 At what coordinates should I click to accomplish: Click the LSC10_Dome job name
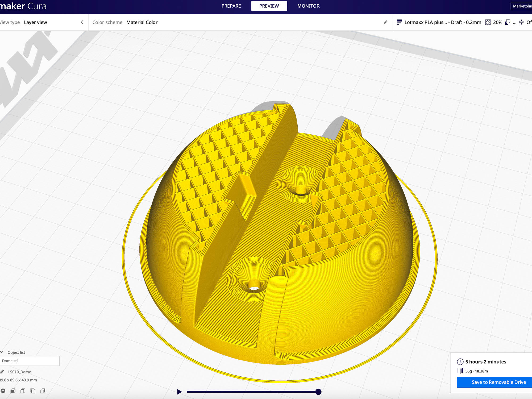pos(19,372)
